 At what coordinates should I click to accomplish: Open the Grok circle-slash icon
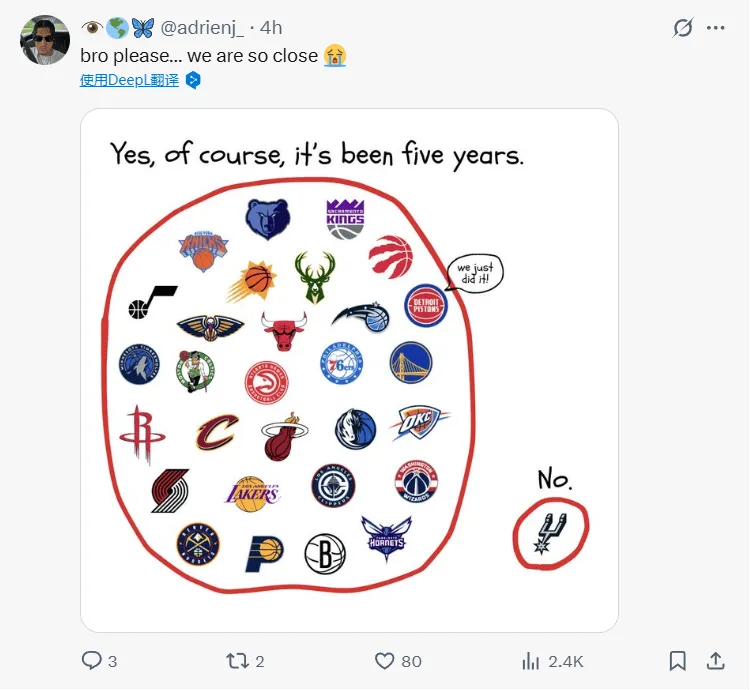click(x=683, y=29)
